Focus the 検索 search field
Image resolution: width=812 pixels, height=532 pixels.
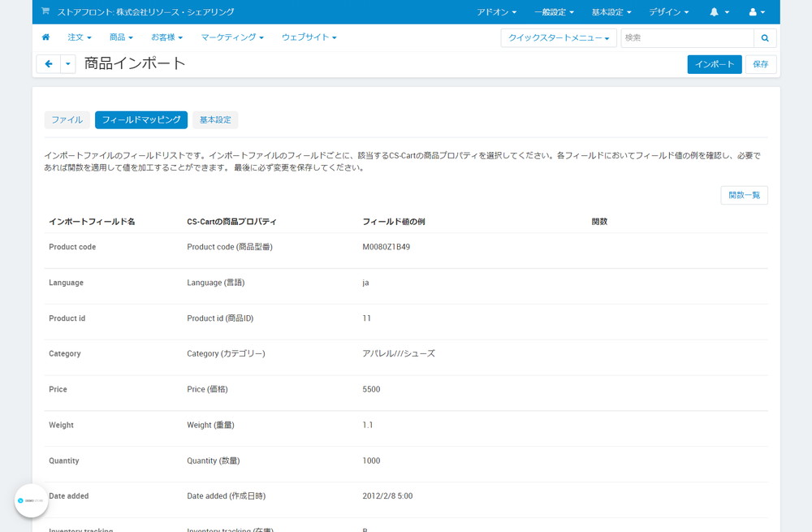(x=687, y=38)
